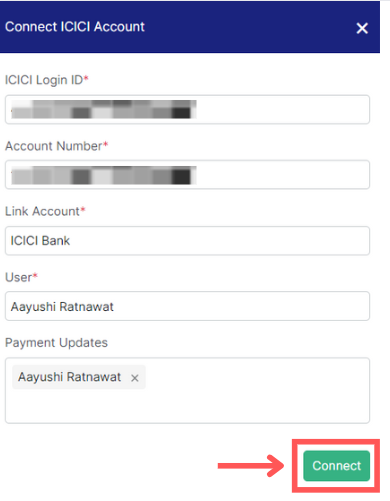
Task: Click Aayushi Ratnawat text in User field
Action: tap(62, 307)
